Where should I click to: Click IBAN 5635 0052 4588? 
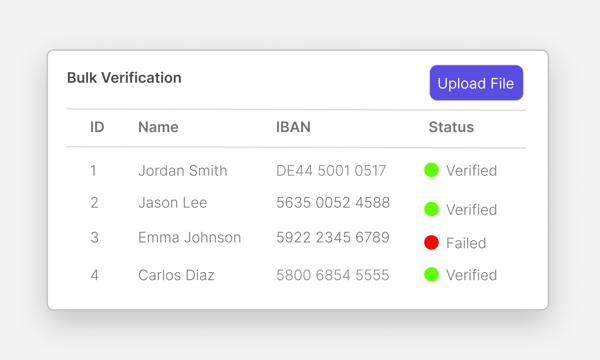click(x=333, y=202)
